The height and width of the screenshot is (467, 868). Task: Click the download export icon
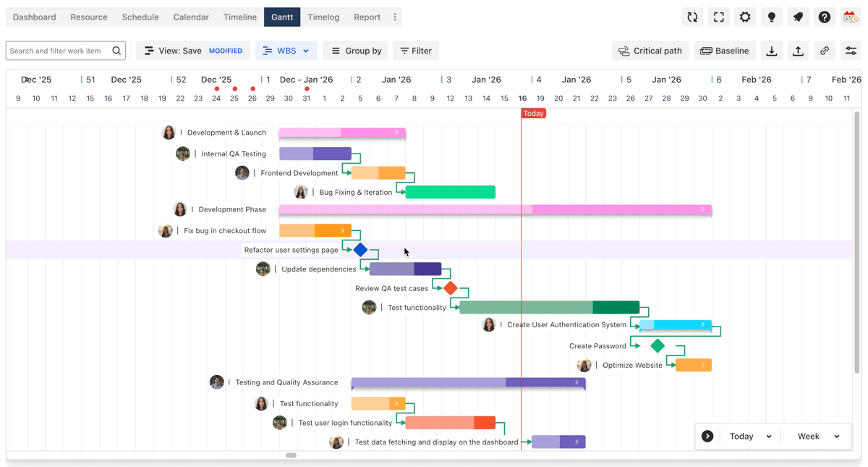pyautogui.click(x=772, y=51)
